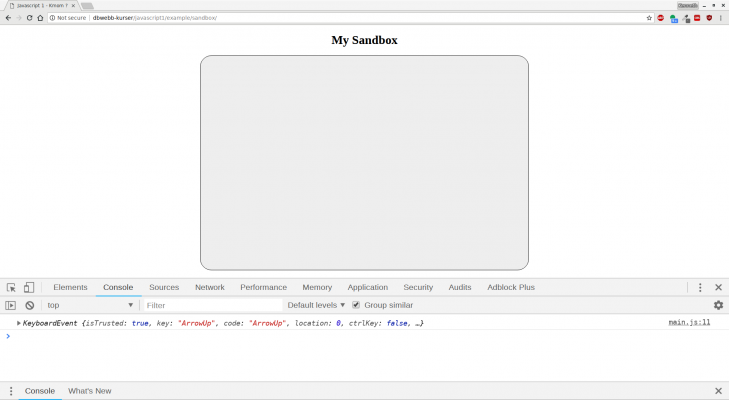Open the Chrome main menu
This screenshot has width=729, height=400.
[721, 18]
